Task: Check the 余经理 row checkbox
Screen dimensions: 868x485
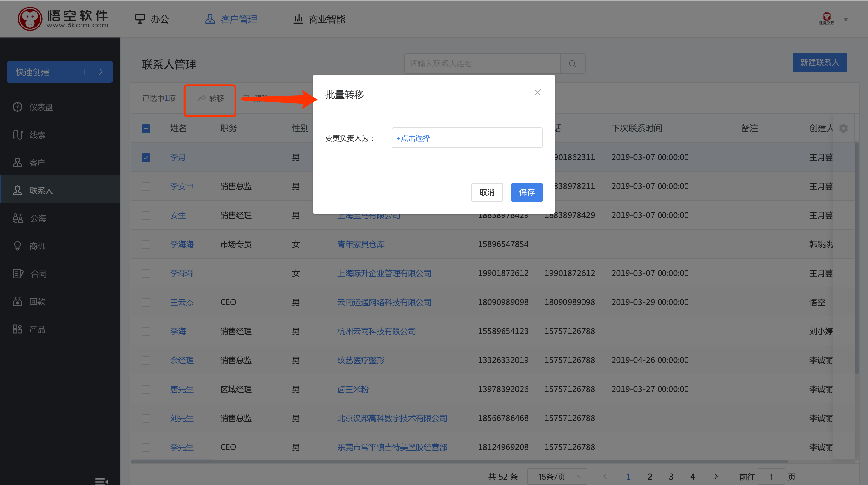Action: (146, 361)
